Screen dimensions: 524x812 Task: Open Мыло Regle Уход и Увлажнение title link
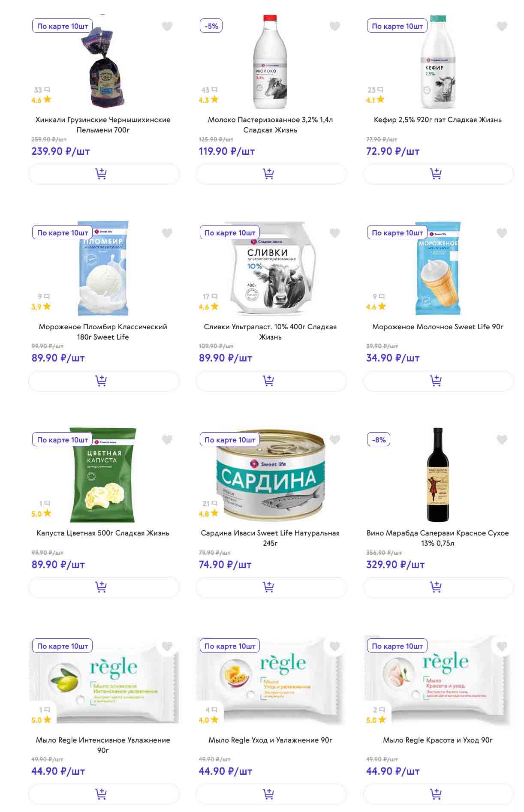[x=270, y=740]
